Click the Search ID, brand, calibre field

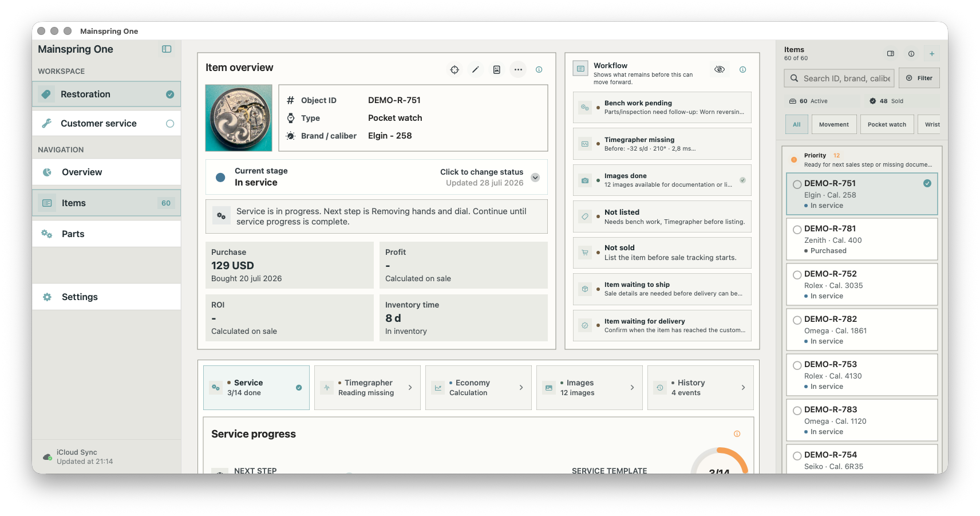839,78
